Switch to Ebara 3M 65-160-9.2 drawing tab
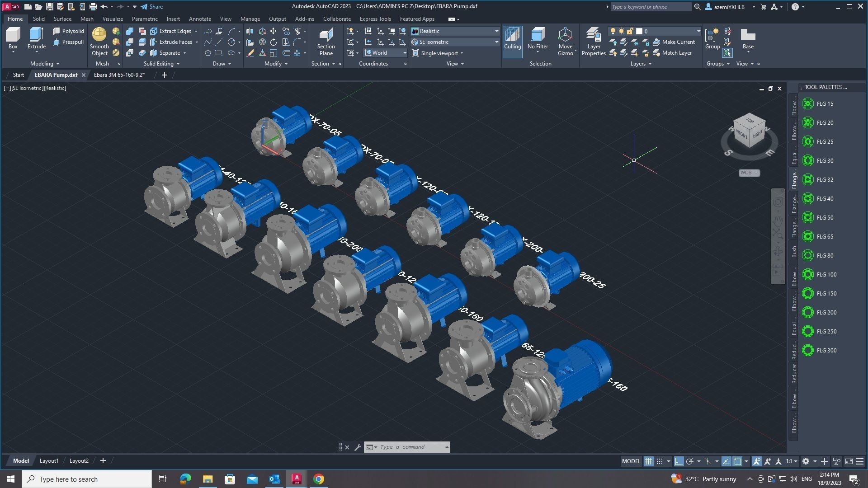This screenshot has width=868, height=488. 119,75
